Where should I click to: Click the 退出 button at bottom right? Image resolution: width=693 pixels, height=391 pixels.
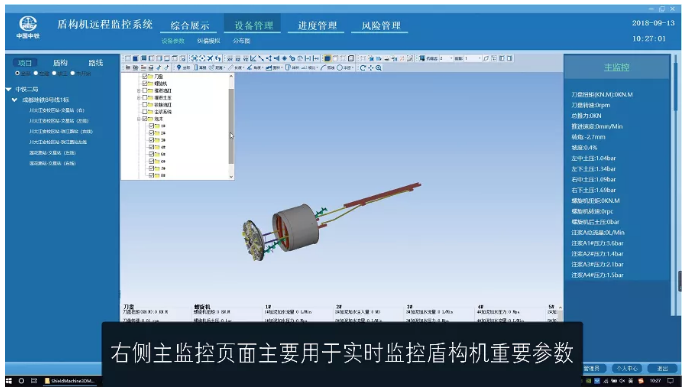[x=662, y=368]
